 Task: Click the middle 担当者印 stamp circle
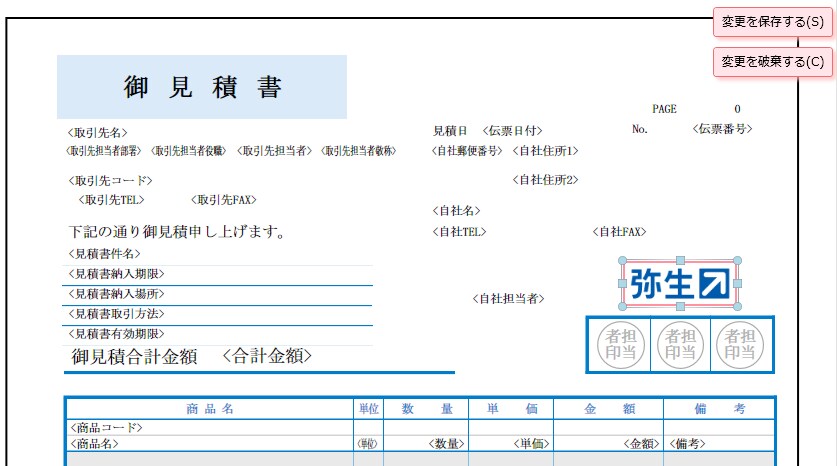(x=680, y=345)
